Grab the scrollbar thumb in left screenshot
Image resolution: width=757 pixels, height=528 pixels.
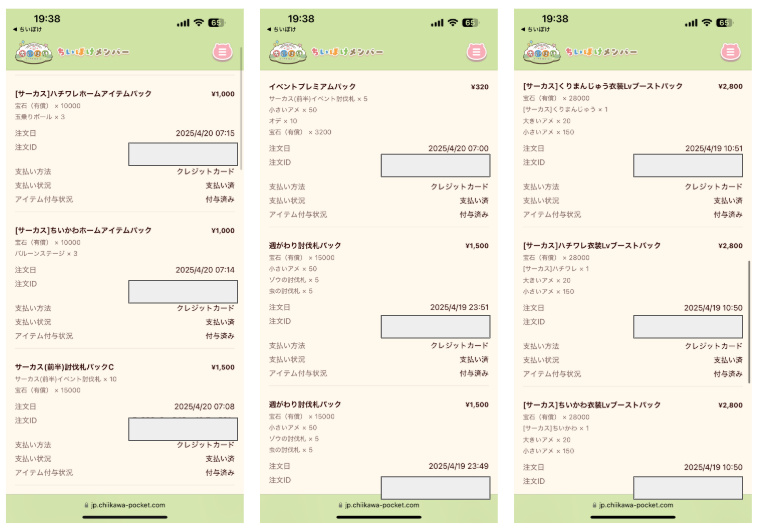(241, 109)
